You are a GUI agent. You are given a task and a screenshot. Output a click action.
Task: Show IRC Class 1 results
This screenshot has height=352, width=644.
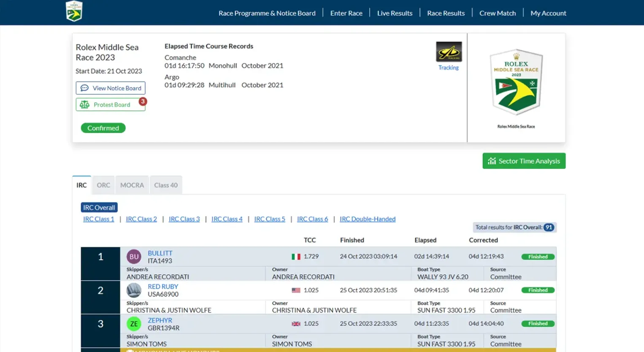[x=99, y=219]
